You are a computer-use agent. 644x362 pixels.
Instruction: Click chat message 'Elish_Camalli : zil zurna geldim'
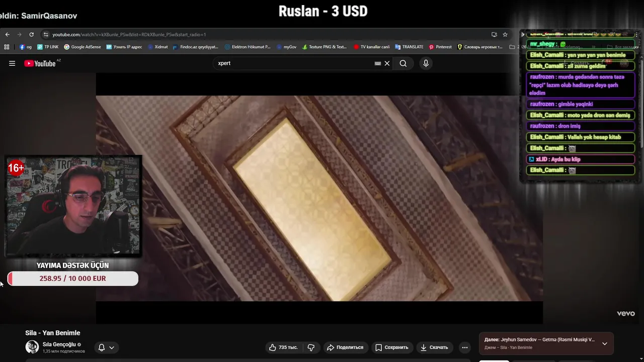(580, 66)
